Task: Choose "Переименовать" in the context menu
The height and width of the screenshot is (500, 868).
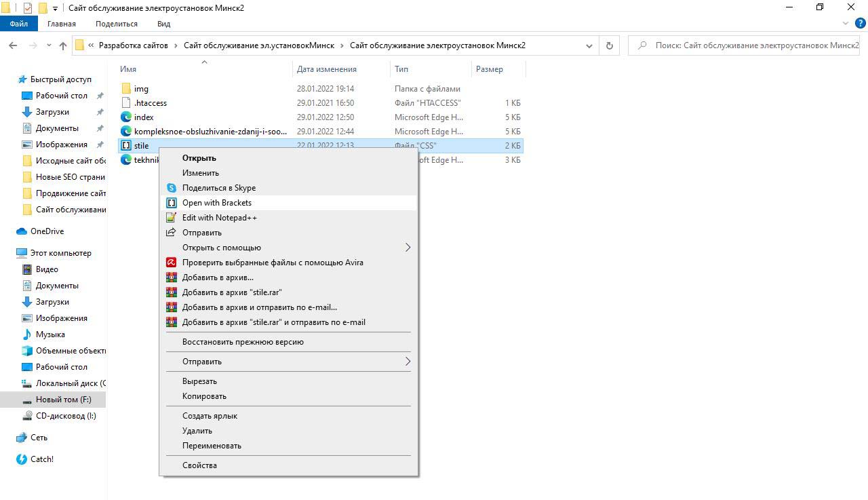Action: click(212, 446)
